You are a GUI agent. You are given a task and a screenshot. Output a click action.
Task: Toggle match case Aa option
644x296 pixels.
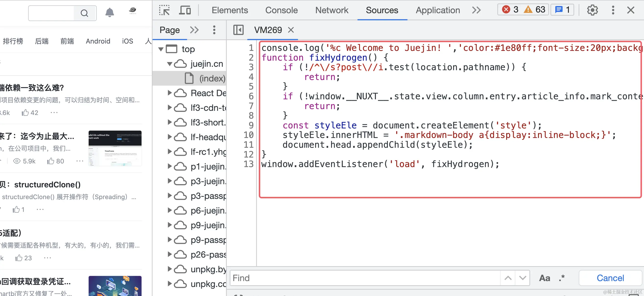[545, 278]
